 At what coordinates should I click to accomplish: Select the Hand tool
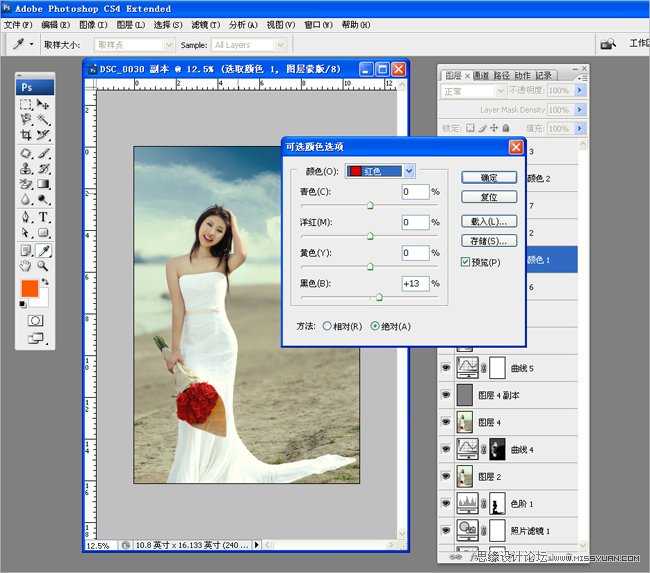point(26,266)
